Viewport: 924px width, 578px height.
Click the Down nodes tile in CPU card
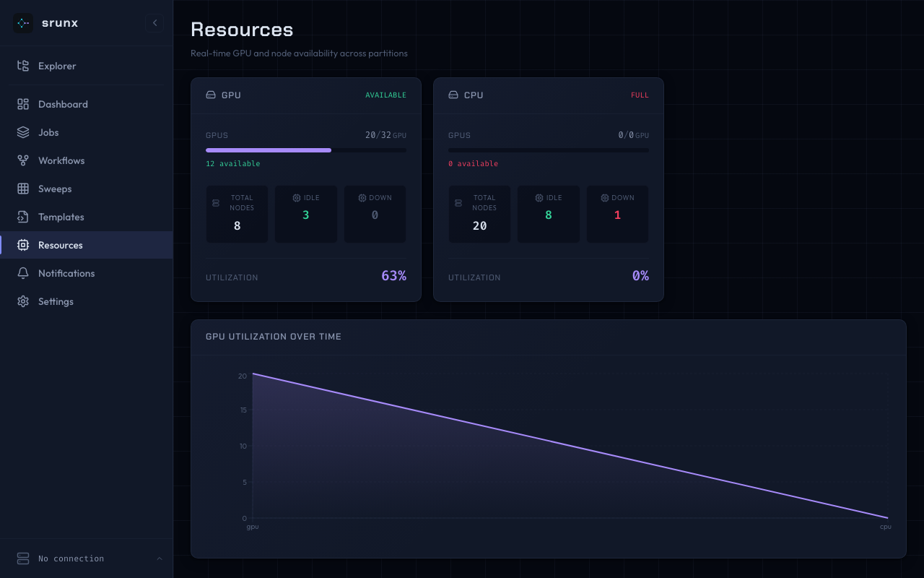617,214
